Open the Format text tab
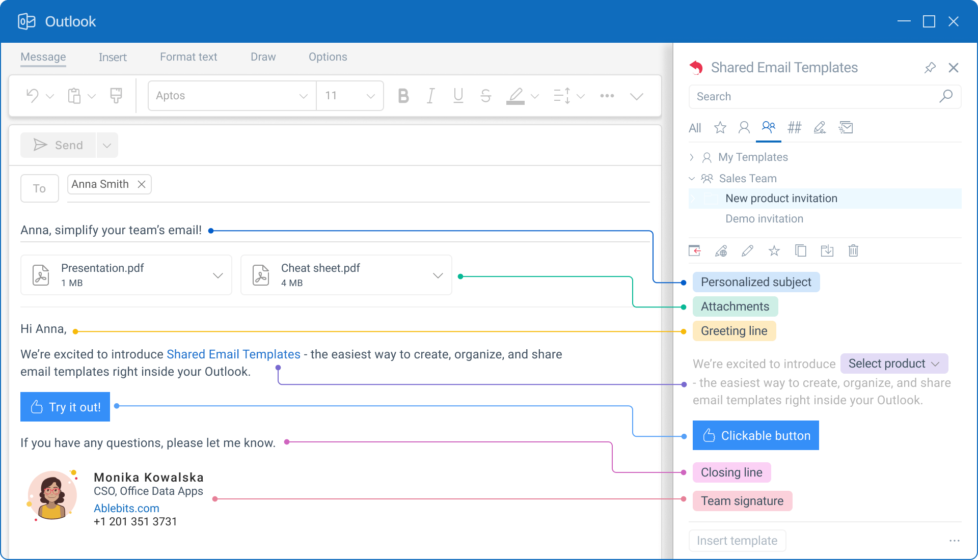978x560 pixels. (x=188, y=57)
